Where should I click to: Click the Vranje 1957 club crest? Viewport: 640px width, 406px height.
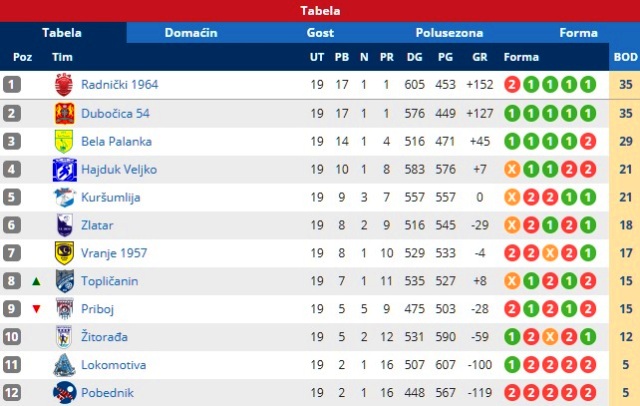point(64,253)
